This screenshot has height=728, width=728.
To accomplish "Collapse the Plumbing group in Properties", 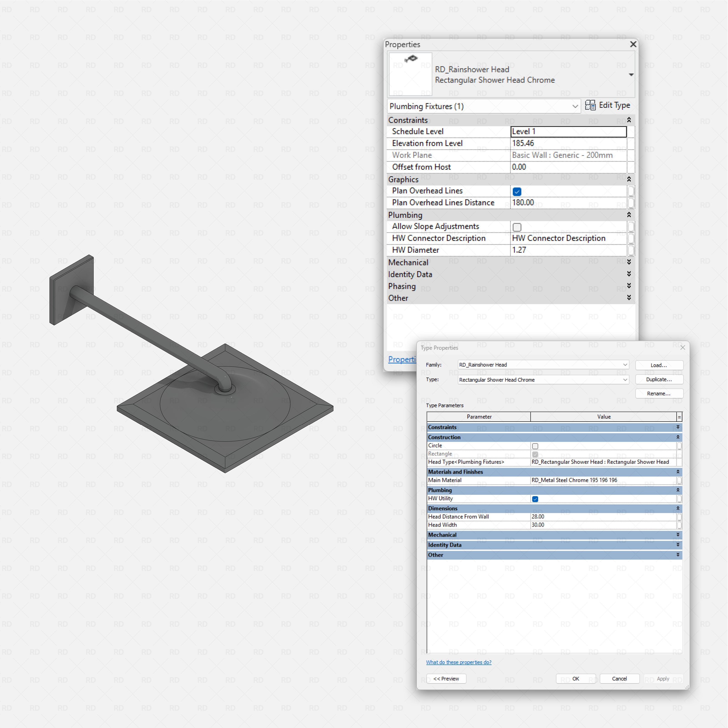I will [x=629, y=215].
